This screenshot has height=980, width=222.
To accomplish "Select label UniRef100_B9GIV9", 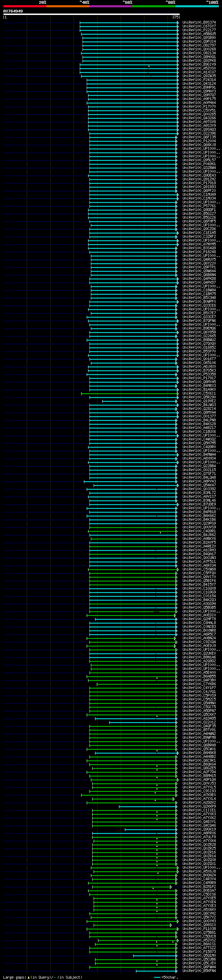I will 199,64.
